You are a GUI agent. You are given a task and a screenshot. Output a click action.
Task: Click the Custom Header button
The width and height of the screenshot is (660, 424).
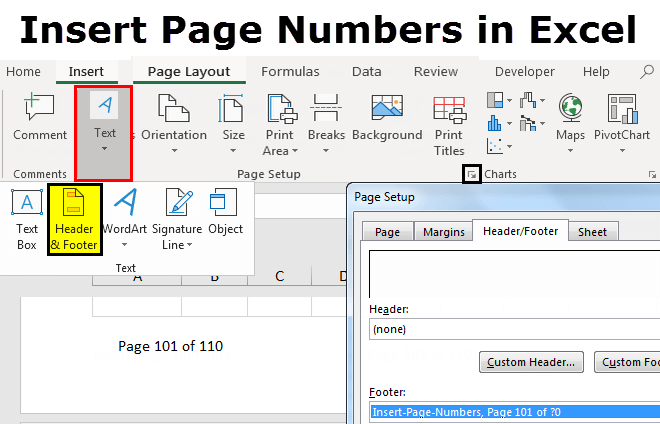(531, 362)
